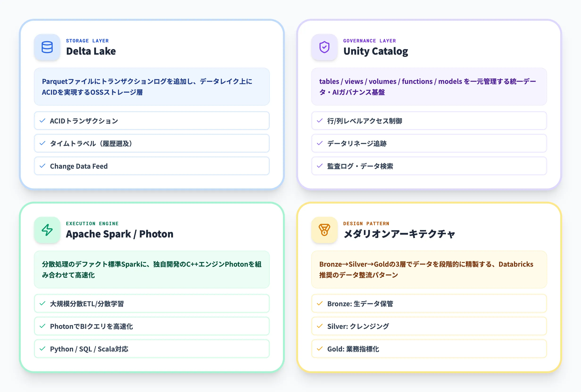
Task: Click the lightning bolt icon for Apache Spark / Photon
Action: coord(47,230)
